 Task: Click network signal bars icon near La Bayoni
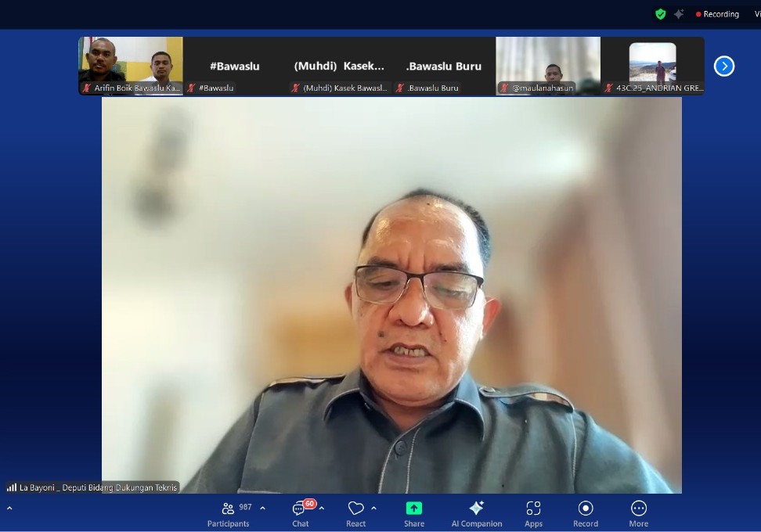tap(12, 487)
